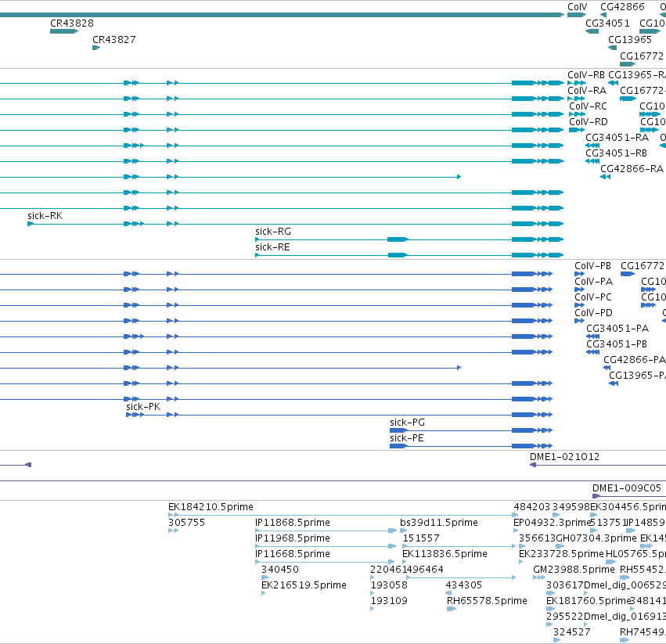Open the RH65578.5prime EST label

coord(487,601)
